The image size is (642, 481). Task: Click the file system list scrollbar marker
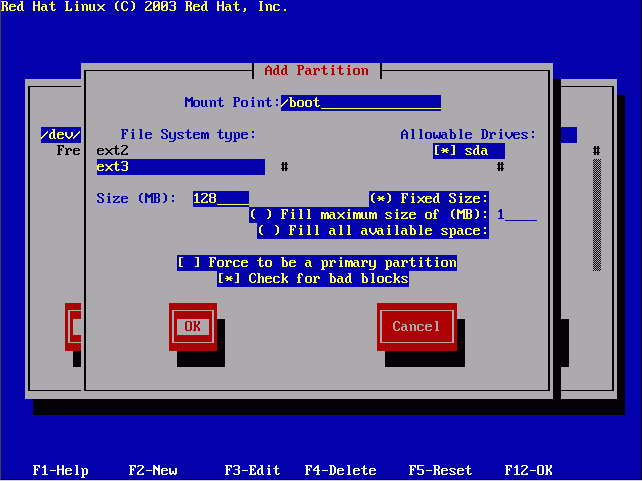click(285, 167)
